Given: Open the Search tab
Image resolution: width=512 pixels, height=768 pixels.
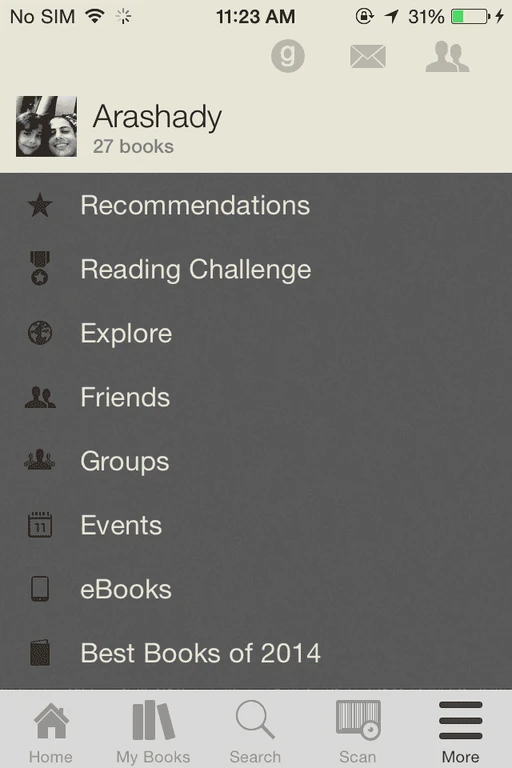Looking at the screenshot, I should (x=255, y=732).
